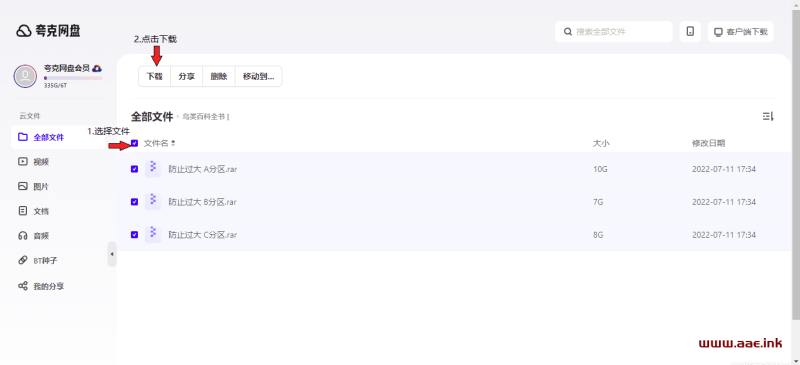Image resolution: width=800 pixels, height=365 pixels.
Task: Uncheck the 防止过大 B分区.rar checkbox
Action: coord(134,202)
